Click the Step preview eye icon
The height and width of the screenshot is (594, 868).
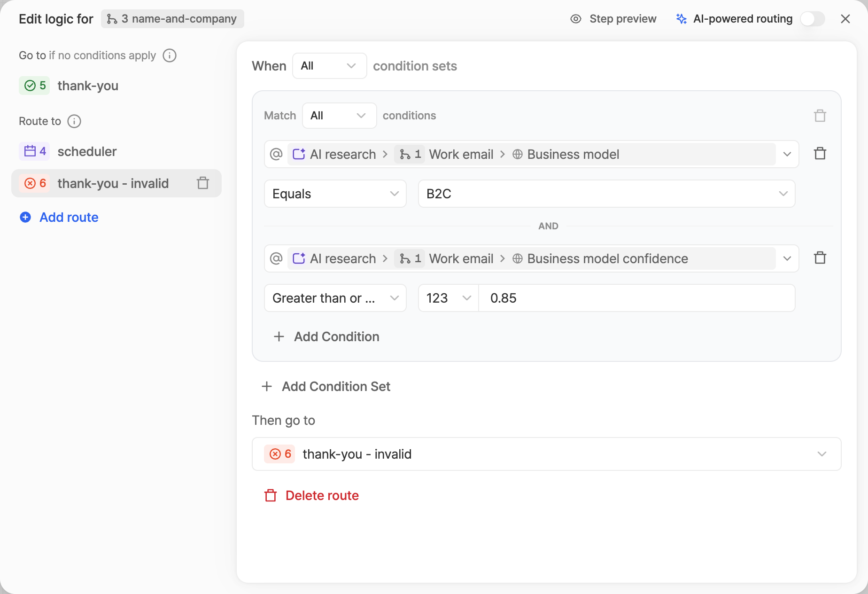click(576, 19)
